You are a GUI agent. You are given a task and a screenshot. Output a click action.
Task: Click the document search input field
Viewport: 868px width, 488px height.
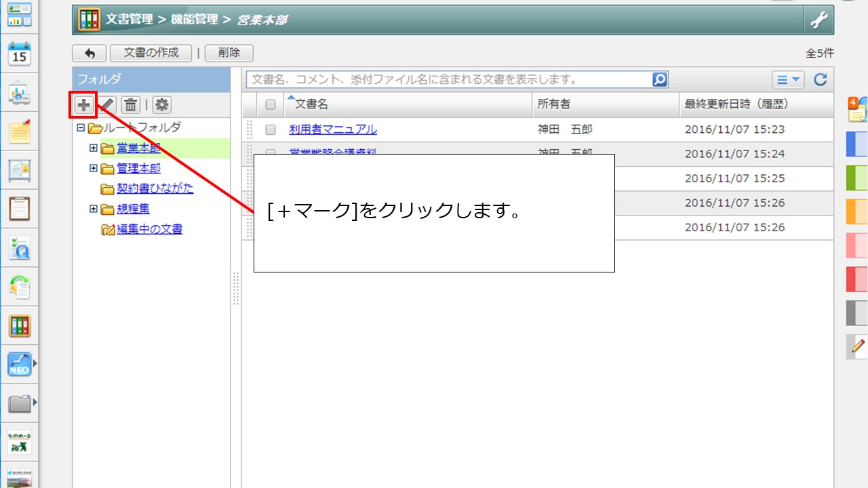(x=448, y=79)
